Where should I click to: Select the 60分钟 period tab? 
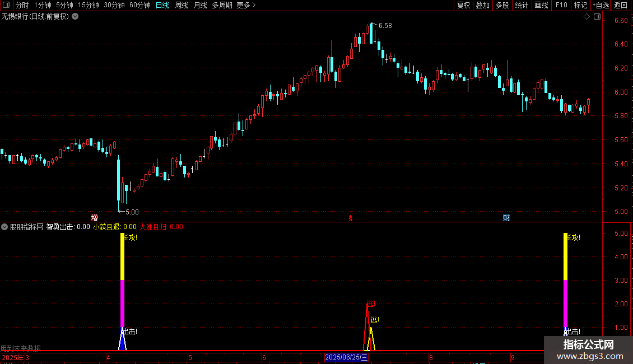point(140,5)
